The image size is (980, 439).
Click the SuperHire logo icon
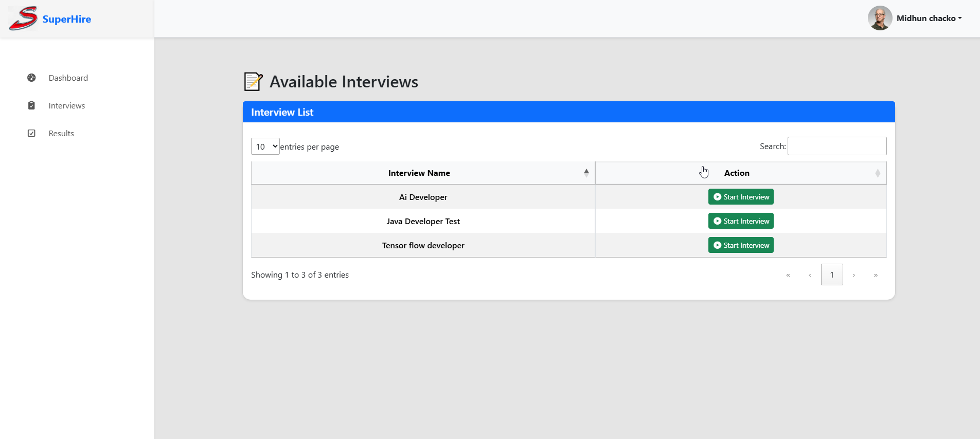[23, 19]
